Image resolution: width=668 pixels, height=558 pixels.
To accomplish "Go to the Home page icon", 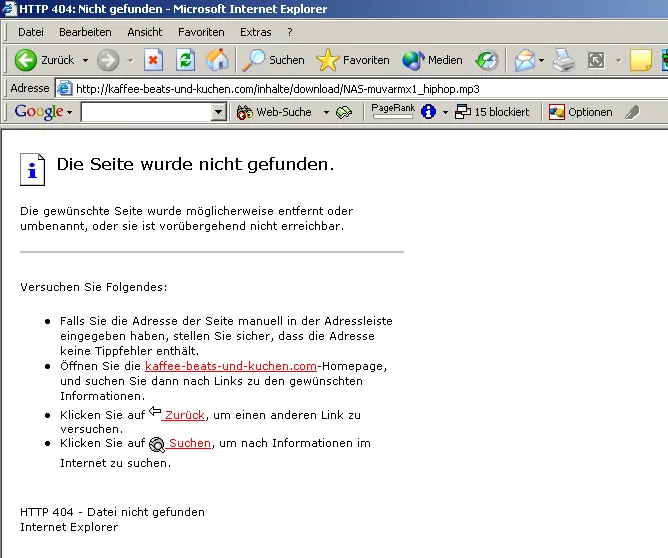I will point(217,60).
